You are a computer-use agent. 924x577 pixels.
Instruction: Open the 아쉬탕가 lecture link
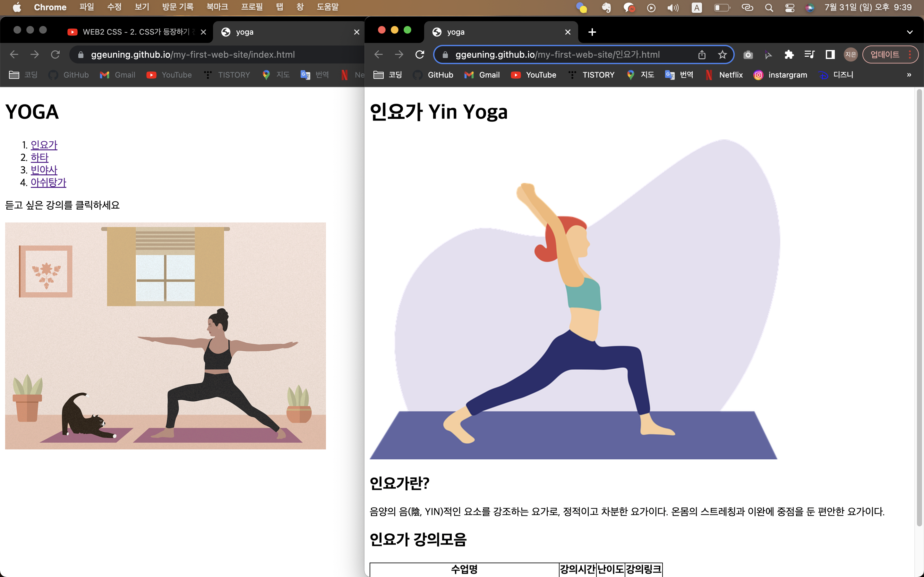tap(48, 182)
